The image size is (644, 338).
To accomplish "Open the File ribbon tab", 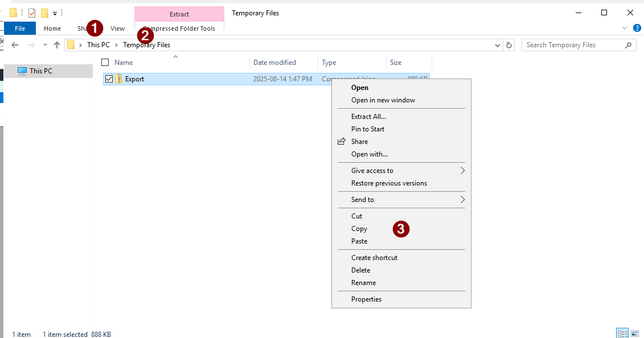I will pos(20,28).
